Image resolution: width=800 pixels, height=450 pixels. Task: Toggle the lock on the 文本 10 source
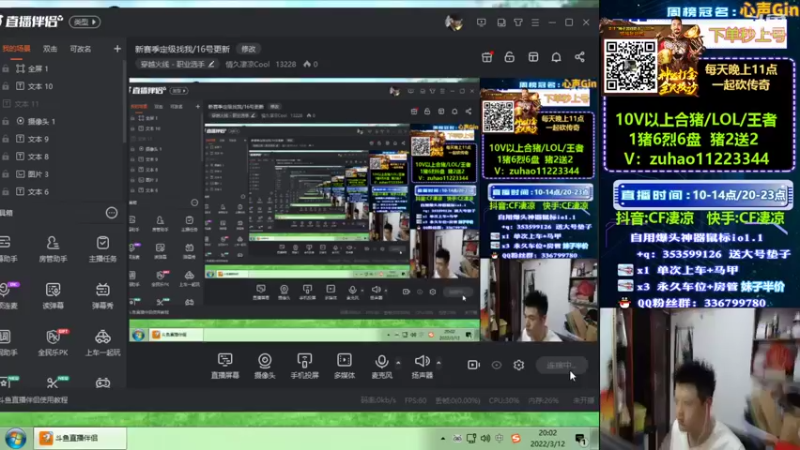[x=6, y=86]
